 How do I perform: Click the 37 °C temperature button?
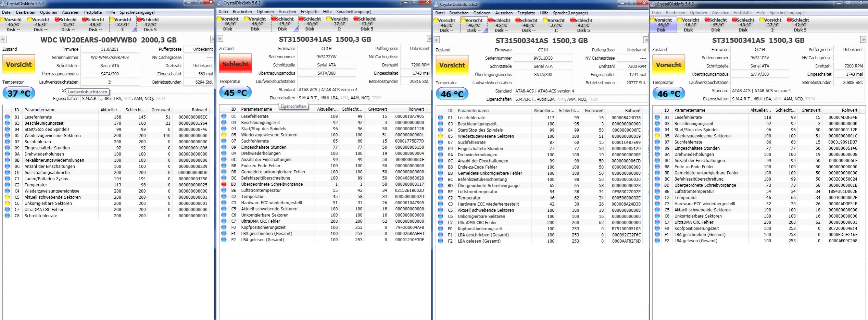[x=19, y=93]
